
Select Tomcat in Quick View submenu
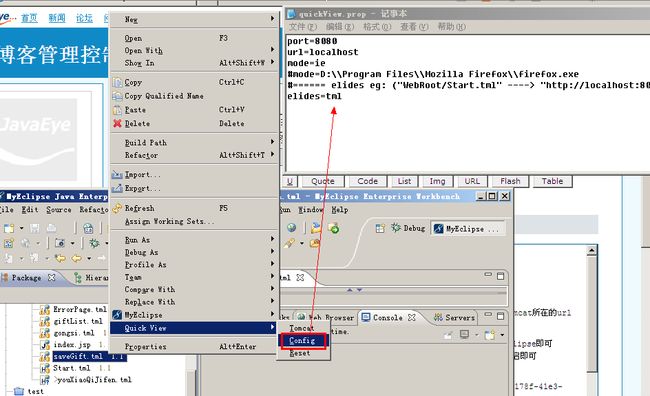(x=303, y=328)
